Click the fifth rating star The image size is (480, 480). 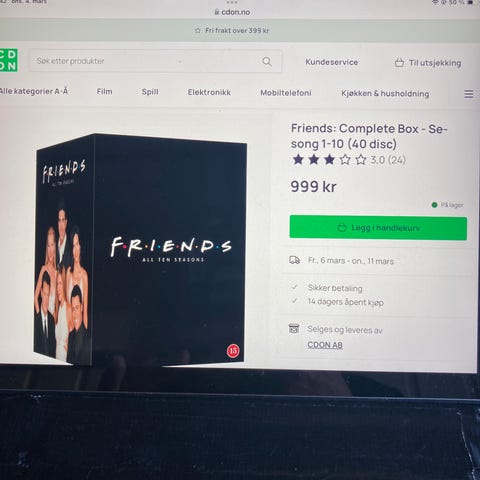360,160
